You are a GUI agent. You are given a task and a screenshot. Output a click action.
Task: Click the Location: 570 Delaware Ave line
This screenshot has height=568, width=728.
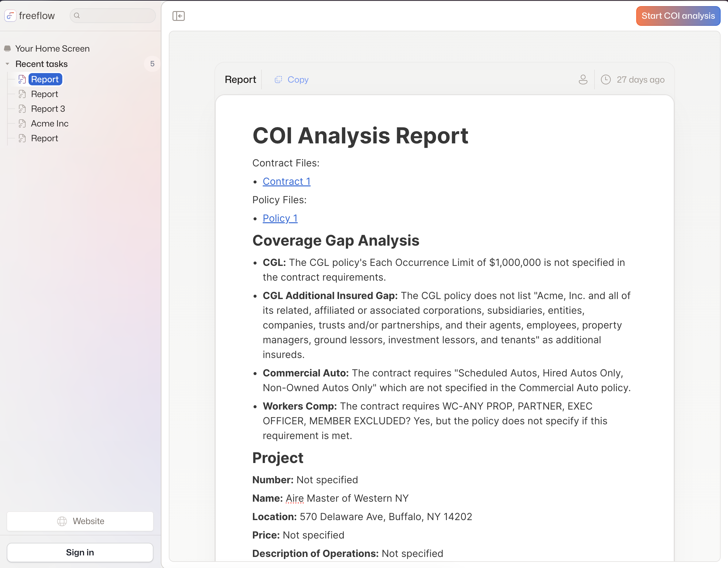click(x=362, y=517)
